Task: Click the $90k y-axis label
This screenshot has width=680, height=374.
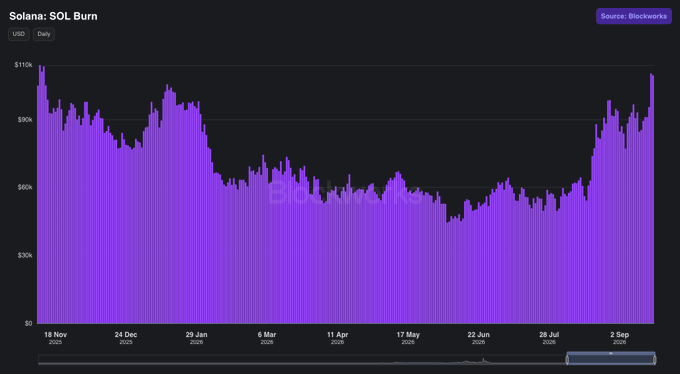Action: (25, 119)
